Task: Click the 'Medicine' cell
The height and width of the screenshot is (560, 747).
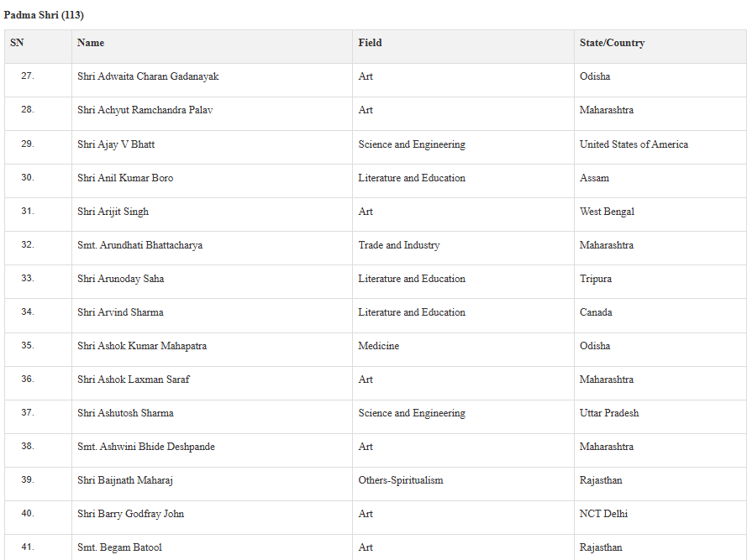Action: (x=379, y=346)
